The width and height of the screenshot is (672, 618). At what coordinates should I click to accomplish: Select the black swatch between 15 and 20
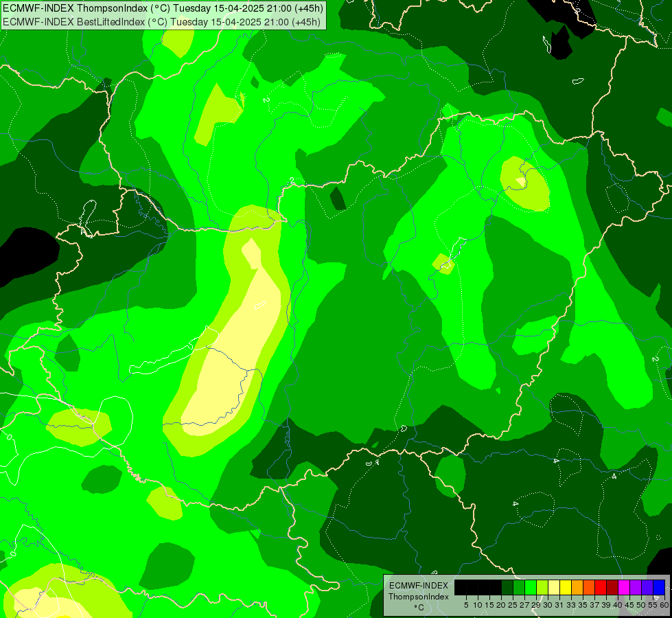click(496, 587)
